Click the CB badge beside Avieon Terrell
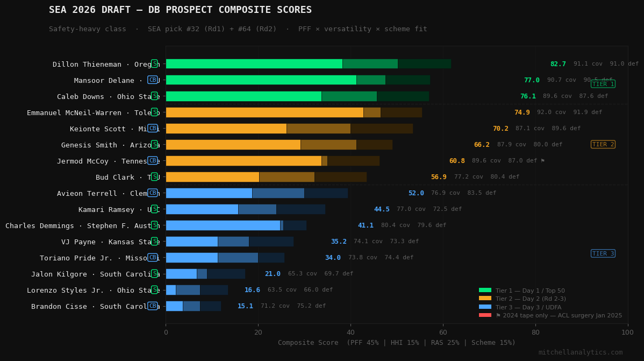This screenshot has width=644, height=361. click(153, 193)
